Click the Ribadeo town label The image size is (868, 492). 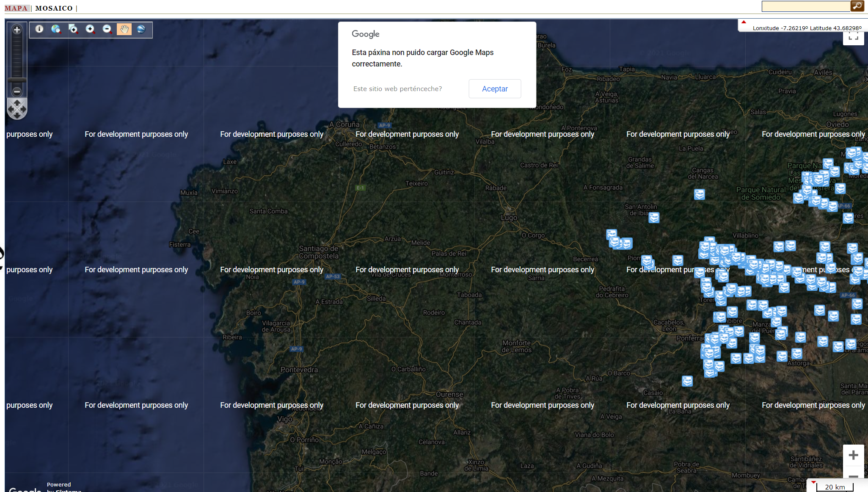608,79
